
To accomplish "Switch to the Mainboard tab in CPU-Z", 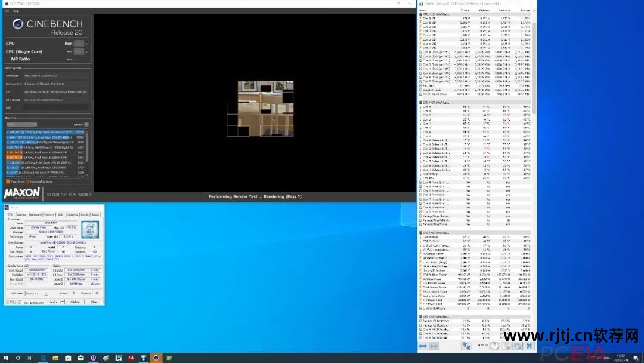I will (x=35, y=214).
